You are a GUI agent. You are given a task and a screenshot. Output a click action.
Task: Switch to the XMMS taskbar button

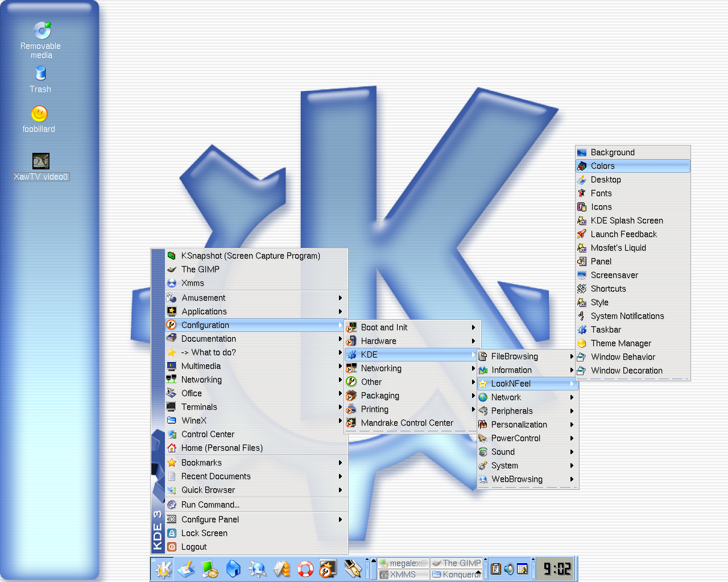404,575
